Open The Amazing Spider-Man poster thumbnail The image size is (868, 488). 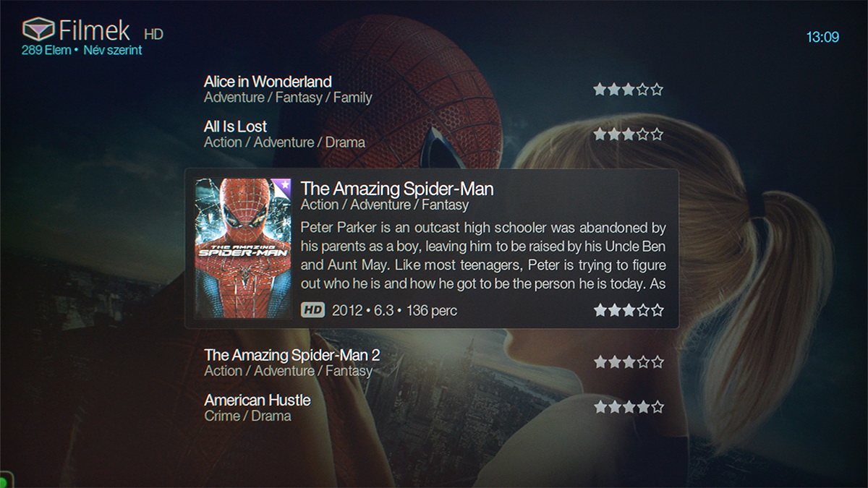tap(243, 249)
